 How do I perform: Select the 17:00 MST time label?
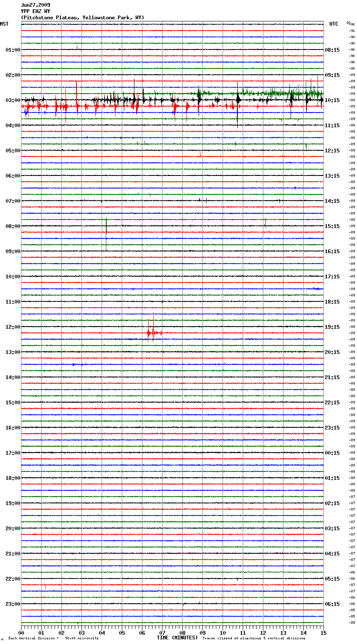[x=13, y=453]
